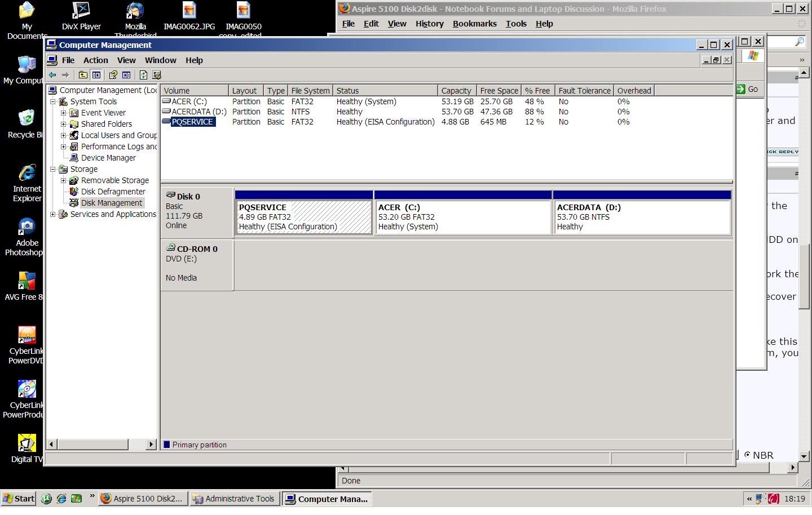Open CyberLink PowerDVD desktop icon
Image resolution: width=812 pixels, height=515 pixels.
pyautogui.click(x=26, y=345)
